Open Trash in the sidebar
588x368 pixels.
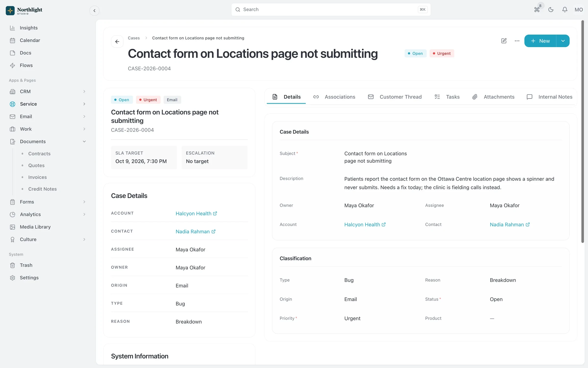click(48, 265)
